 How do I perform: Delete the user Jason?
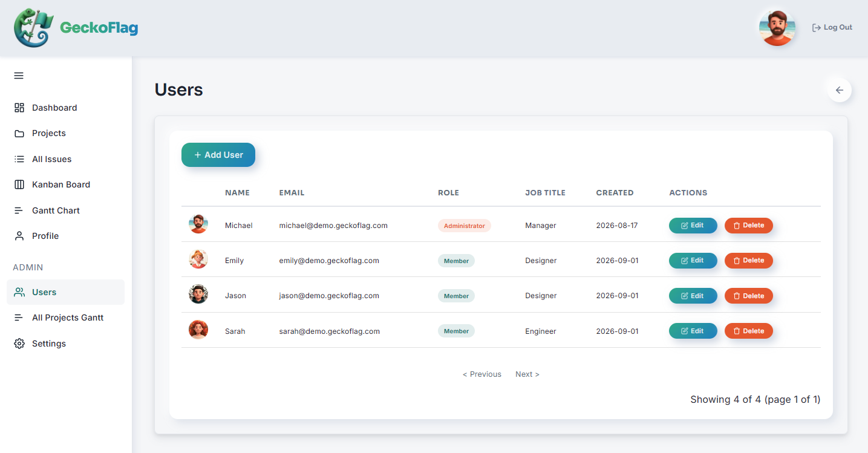pyautogui.click(x=749, y=296)
